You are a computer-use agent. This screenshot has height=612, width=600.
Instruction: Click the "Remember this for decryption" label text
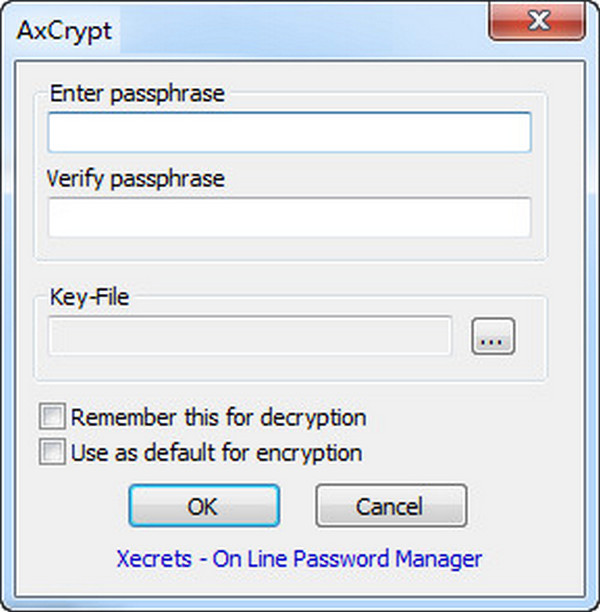click(x=218, y=416)
